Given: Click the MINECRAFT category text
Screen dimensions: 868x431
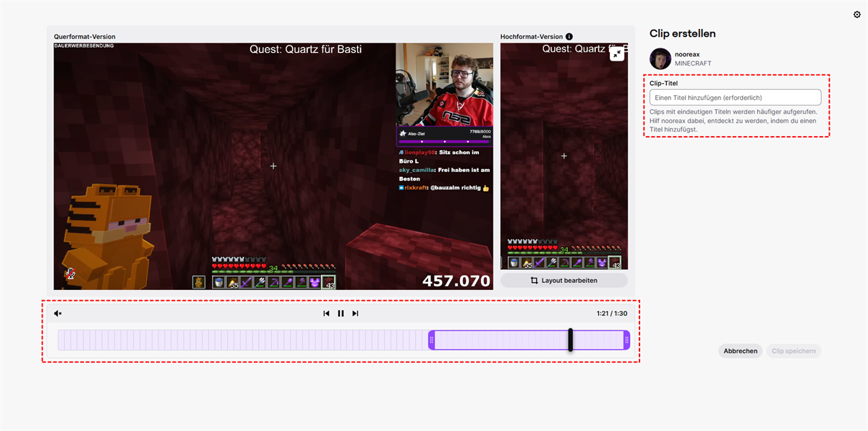Looking at the screenshot, I should coord(693,64).
